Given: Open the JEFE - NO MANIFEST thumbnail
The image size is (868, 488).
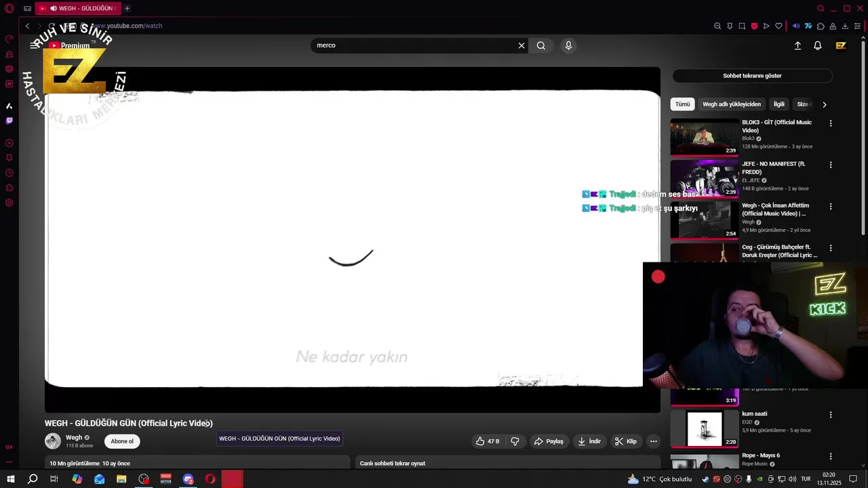Looking at the screenshot, I should coord(705,179).
